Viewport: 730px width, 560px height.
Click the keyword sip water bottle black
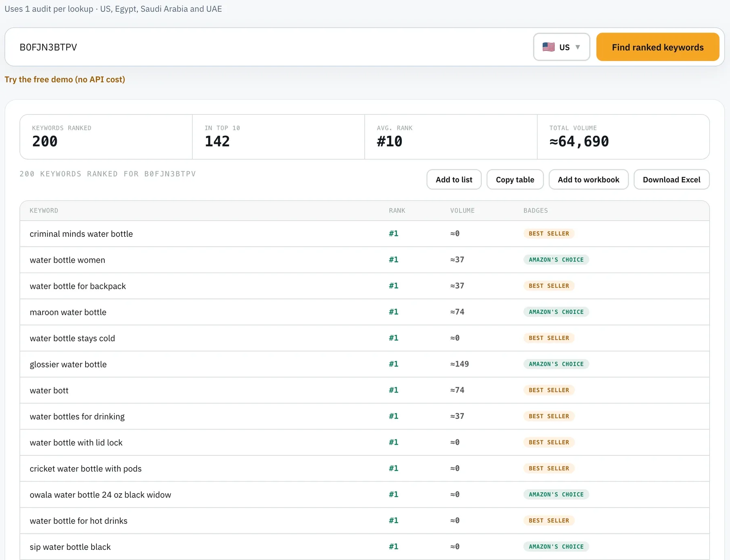click(70, 547)
